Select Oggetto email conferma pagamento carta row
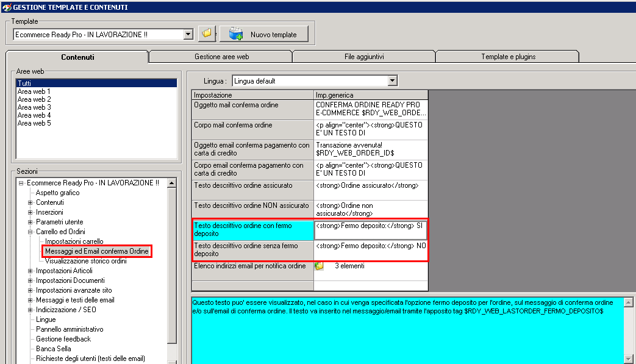The height and width of the screenshot is (364, 636). pyautogui.click(x=252, y=150)
